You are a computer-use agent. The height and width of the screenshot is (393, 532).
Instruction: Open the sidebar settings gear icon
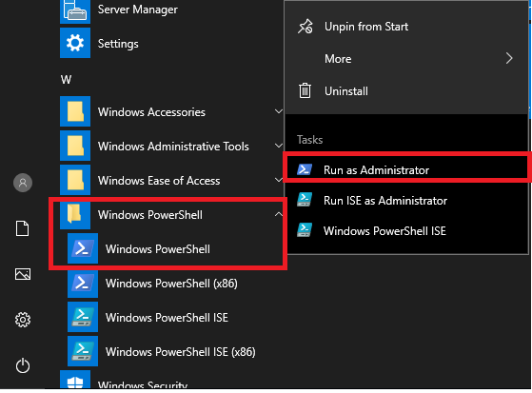[x=23, y=320]
